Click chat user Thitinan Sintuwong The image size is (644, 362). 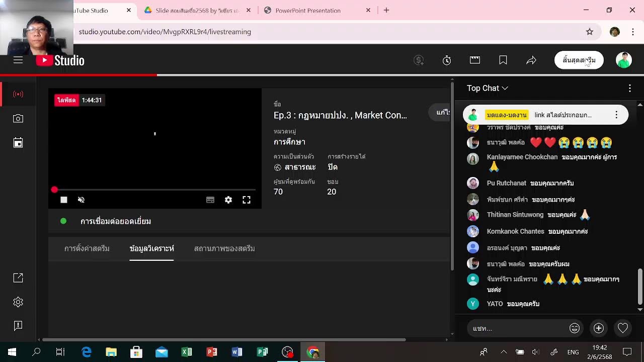click(515, 215)
